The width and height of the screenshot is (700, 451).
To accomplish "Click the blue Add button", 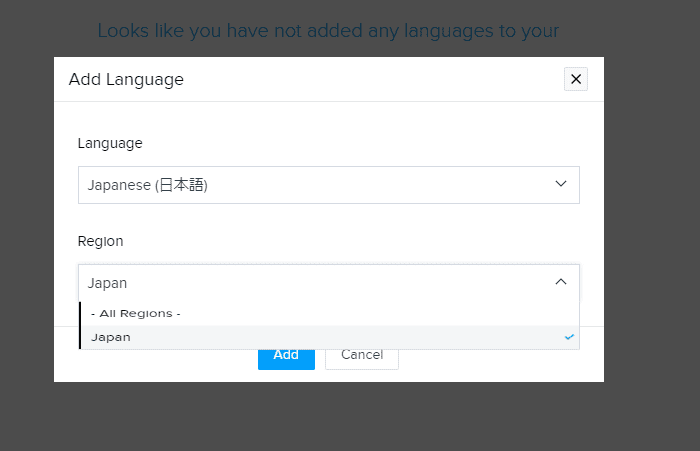I will point(286,359).
